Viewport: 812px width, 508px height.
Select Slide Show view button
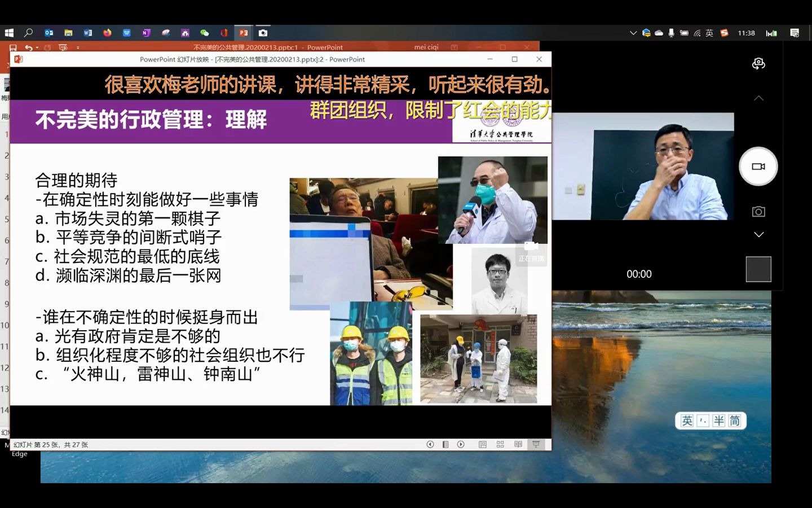tap(536, 444)
